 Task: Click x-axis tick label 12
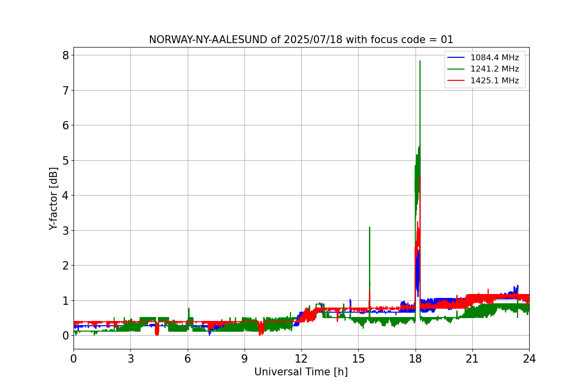pyautogui.click(x=301, y=359)
